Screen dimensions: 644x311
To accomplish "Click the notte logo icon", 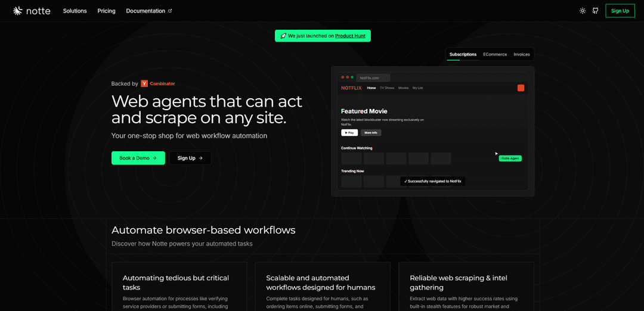I will click(x=18, y=11).
